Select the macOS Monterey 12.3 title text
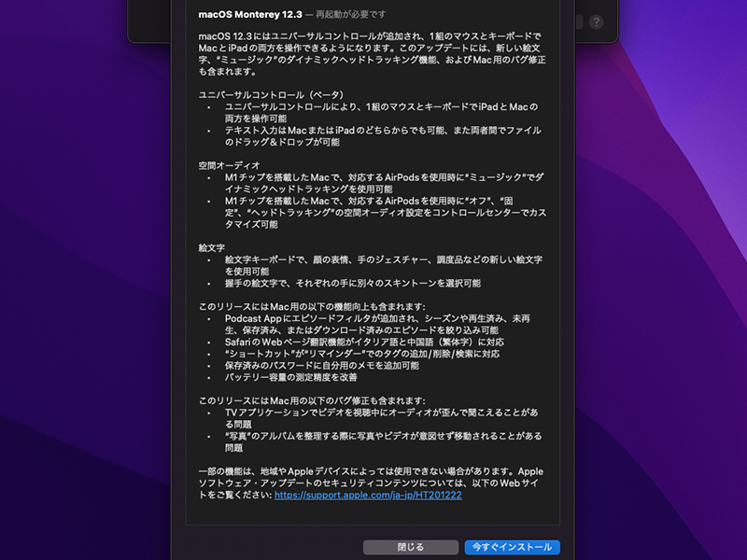The height and width of the screenshot is (560, 747). coord(247,13)
